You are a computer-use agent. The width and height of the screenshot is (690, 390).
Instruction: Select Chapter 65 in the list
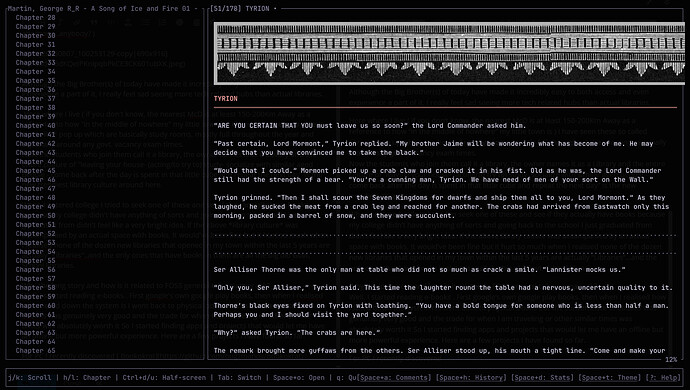click(x=36, y=351)
